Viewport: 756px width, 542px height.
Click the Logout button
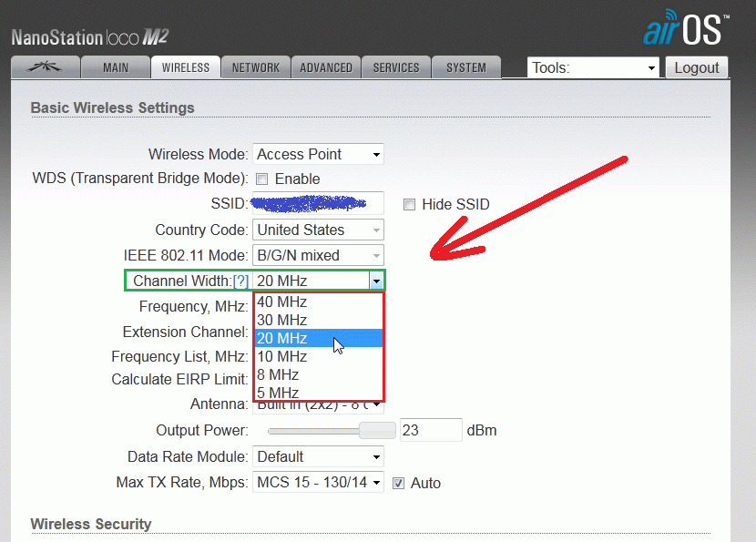697,67
